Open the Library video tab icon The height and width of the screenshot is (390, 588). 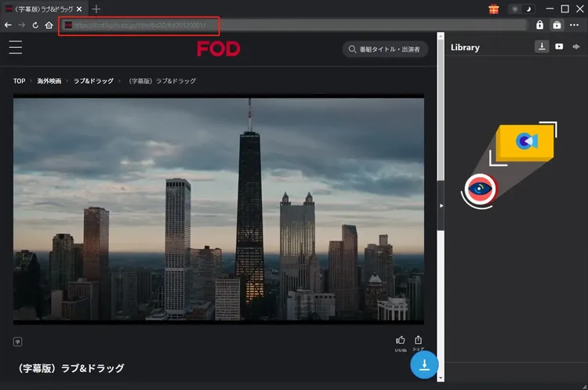(559, 47)
